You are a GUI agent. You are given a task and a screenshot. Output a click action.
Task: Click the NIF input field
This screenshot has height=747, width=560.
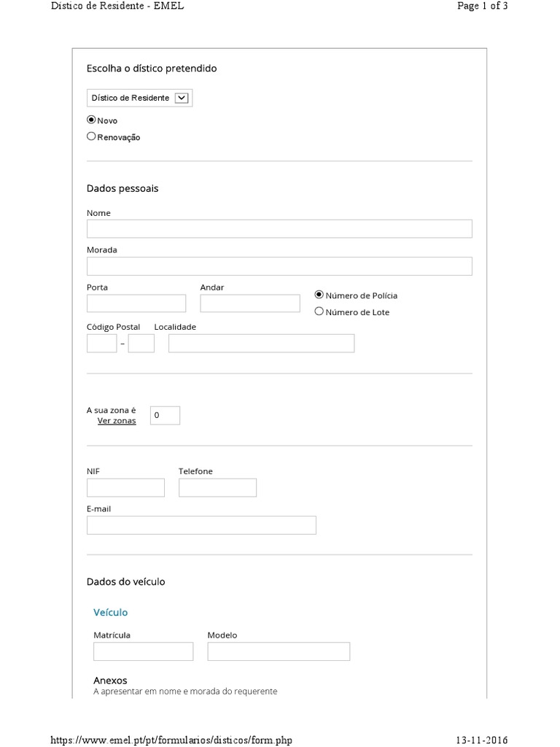pyautogui.click(x=125, y=488)
